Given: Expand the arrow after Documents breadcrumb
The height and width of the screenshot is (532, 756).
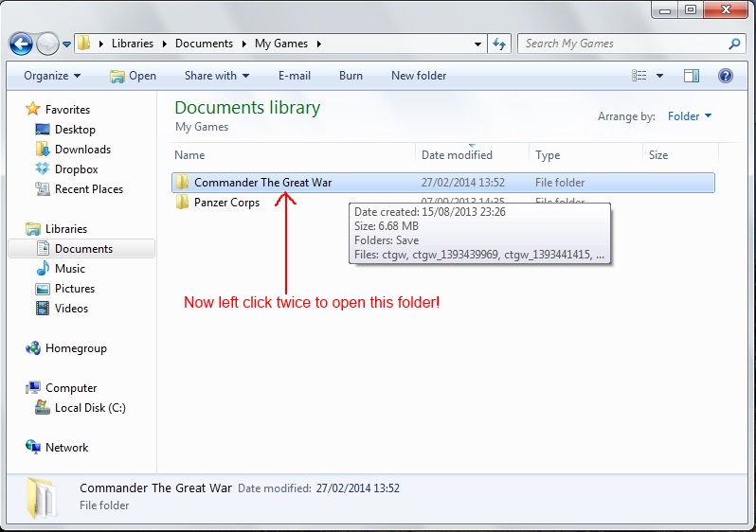Looking at the screenshot, I should point(244,44).
